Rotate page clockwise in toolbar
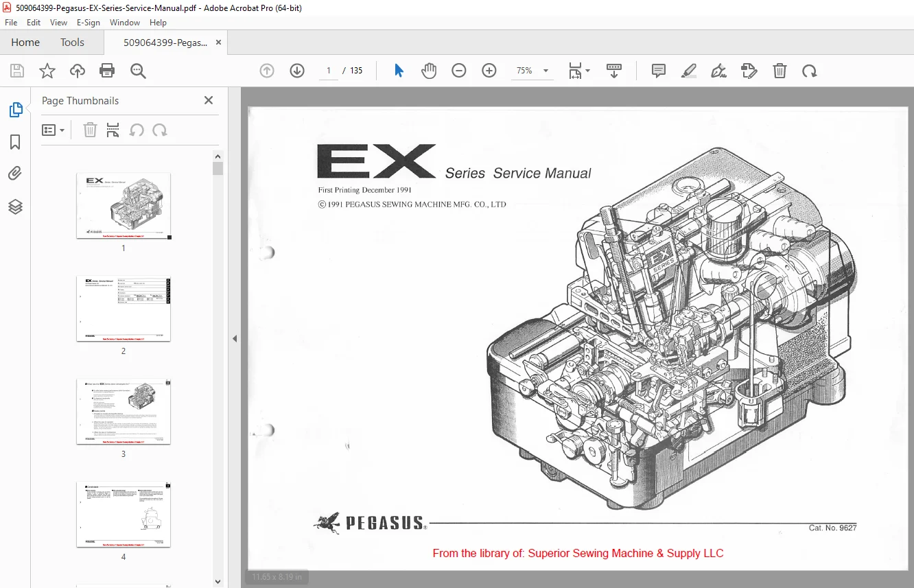The width and height of the screenshot is (914, 588). point(810,71)
